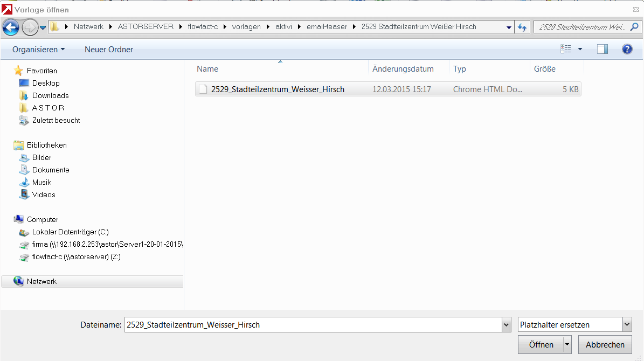The height and width of the screenshot is (361, 644).
Task: Select Lokaler Datenträger (C:) drive
Action: [x=70, y=232]
